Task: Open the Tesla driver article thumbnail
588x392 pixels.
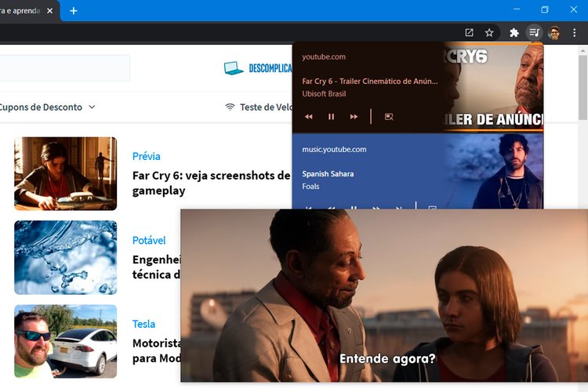Action: (x=66, y=341)
